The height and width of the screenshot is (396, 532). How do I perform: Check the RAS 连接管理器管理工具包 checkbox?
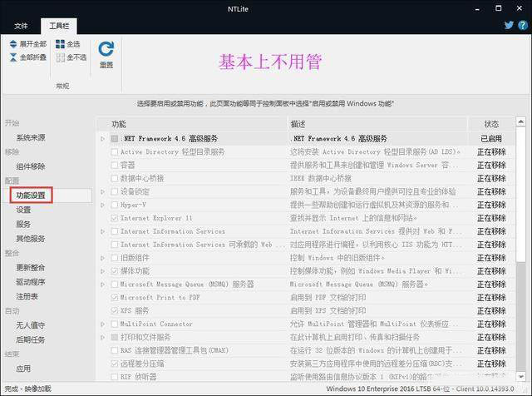click(115, 350)
